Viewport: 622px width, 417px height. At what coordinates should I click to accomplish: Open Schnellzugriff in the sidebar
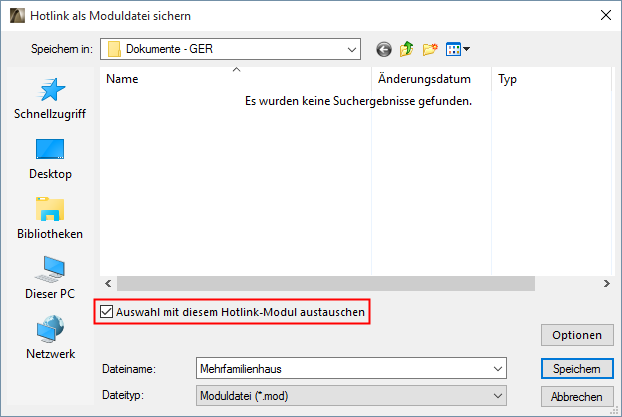pos(50,99)
